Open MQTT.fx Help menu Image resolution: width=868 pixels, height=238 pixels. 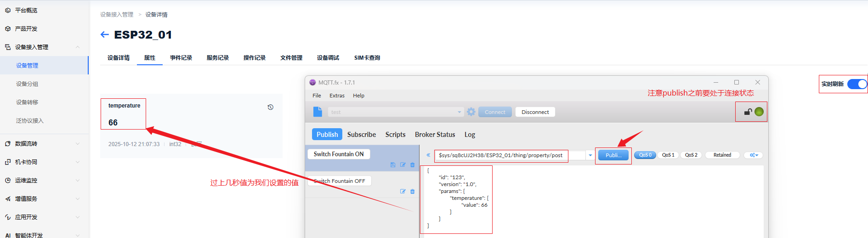358,96
